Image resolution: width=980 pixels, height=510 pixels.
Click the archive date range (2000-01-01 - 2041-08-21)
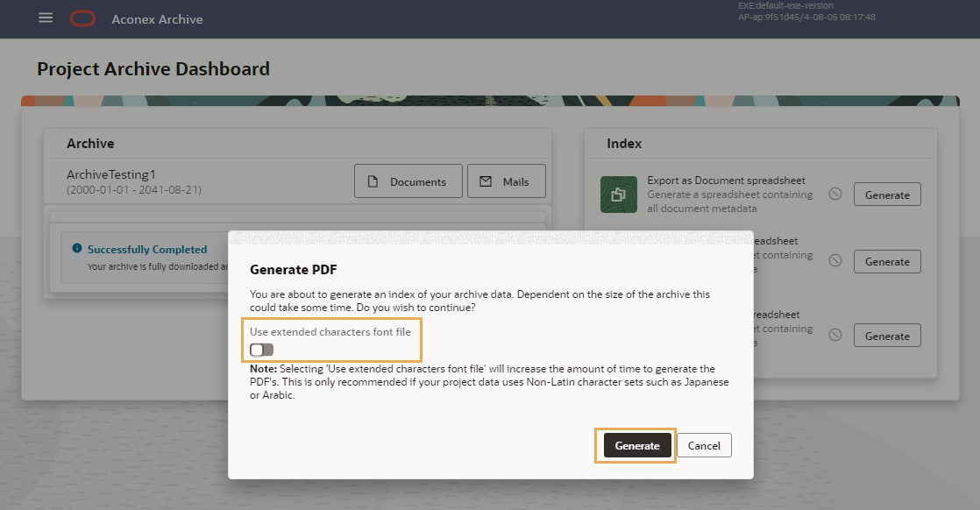coord(134,189)
